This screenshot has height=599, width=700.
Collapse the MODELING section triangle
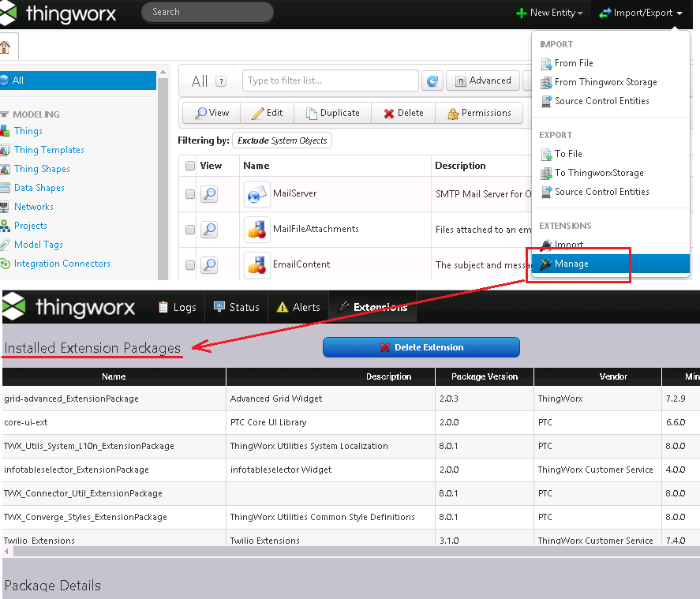click(5, 114)
